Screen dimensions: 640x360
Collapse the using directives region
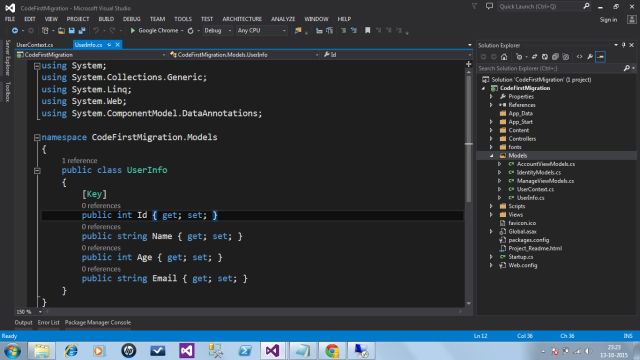pos(37,66)
